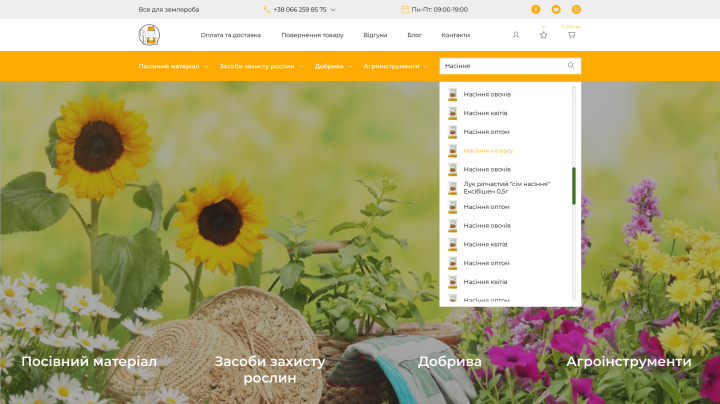
Task: Open Оплата та доставка page
Action: [231, 35]
